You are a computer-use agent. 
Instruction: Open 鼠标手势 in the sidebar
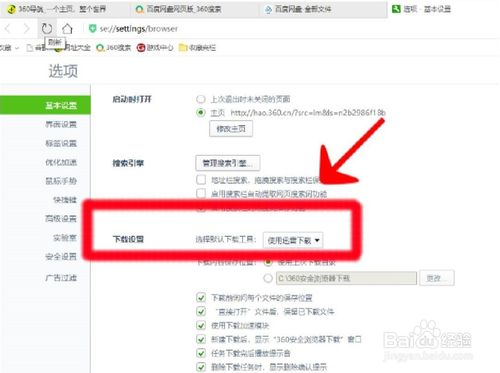[x=61, y=181]
